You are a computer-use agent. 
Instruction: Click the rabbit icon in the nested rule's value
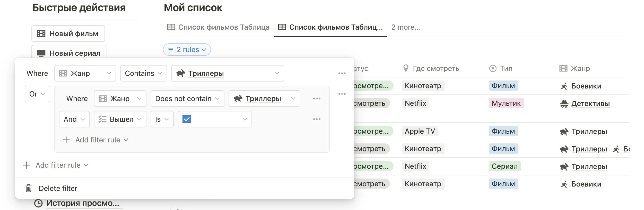238,99
